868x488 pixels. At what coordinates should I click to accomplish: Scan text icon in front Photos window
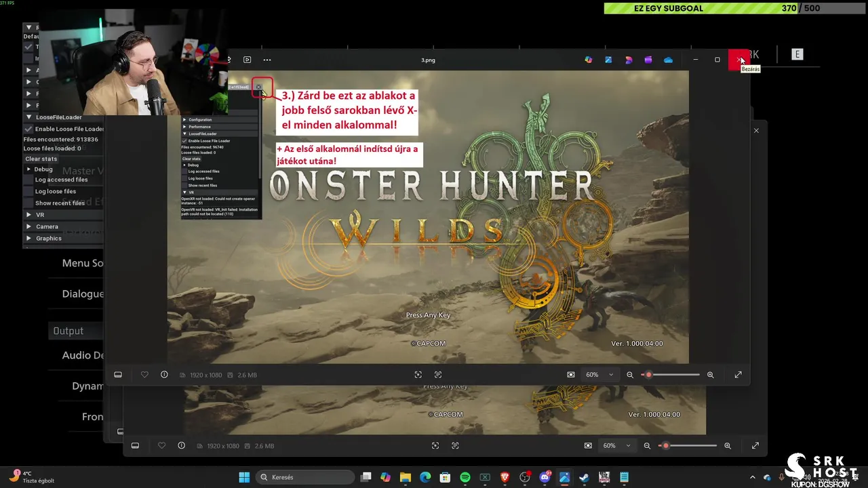pyautogui.click(x=438, y=375)
